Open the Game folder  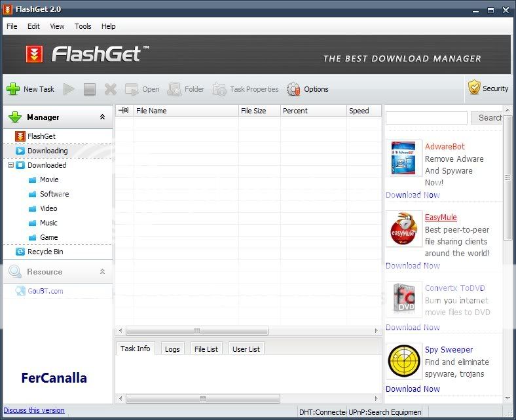[x=43, y=237]
